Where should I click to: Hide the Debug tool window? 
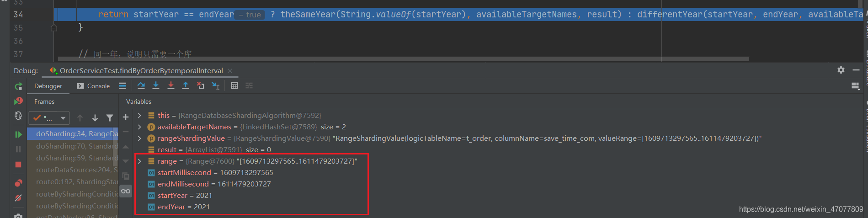(856, 70)
